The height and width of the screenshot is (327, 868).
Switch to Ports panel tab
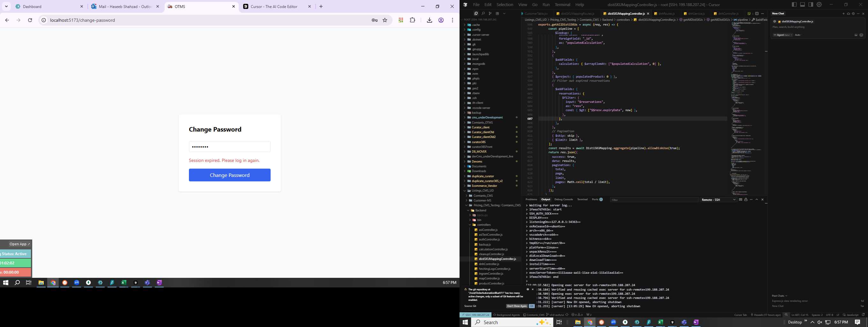tap(597, 200)
